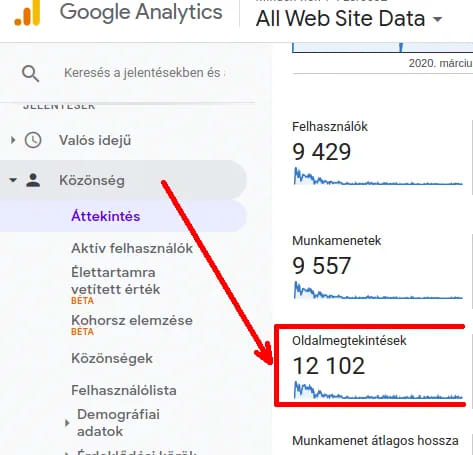The width and height of the screenshot is (473, 455).
Task: Click the 2020. március date label
Action: [x=441, y=63]
